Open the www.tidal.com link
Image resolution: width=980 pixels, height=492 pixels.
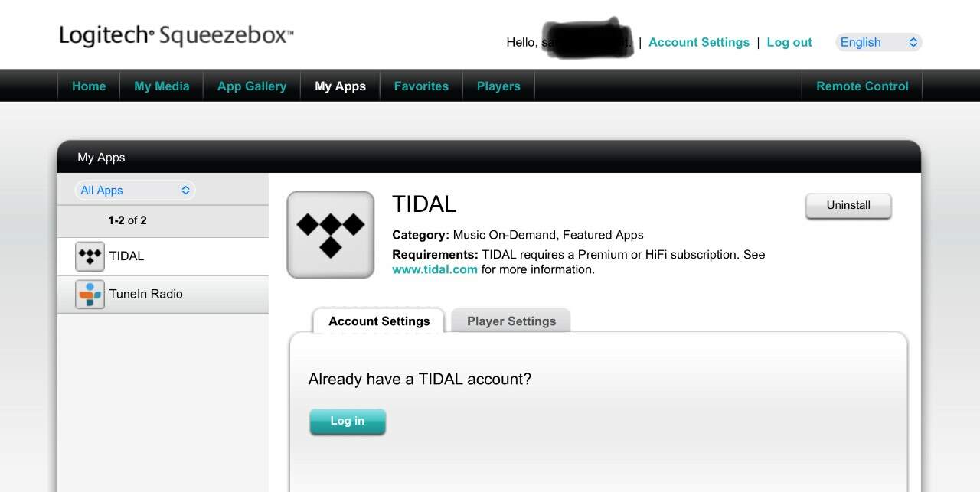coord(435,269)
